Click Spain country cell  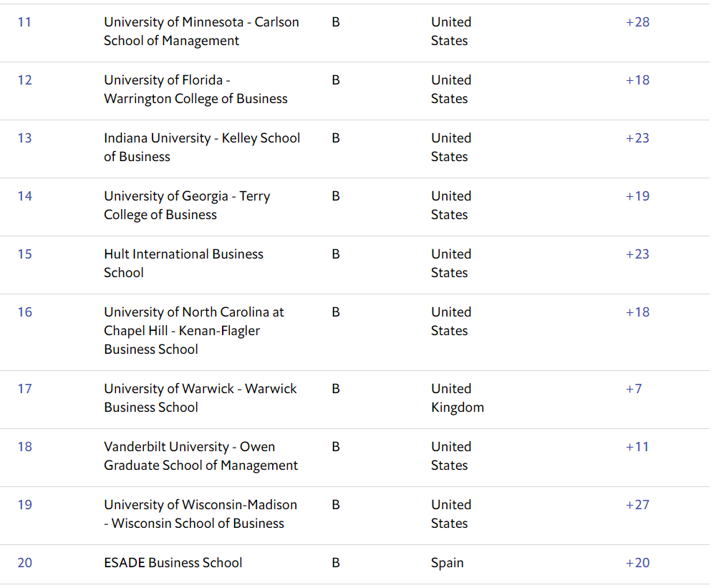[447, 563]
